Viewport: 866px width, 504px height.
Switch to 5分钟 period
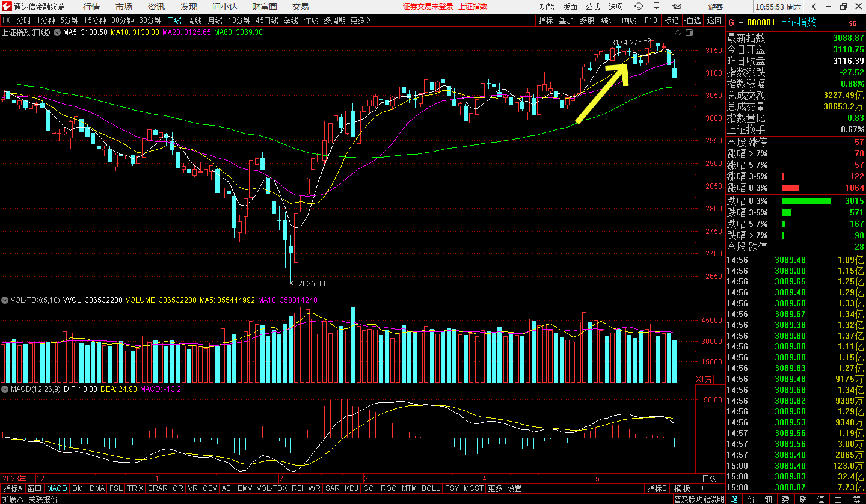[x=69, y=20]
